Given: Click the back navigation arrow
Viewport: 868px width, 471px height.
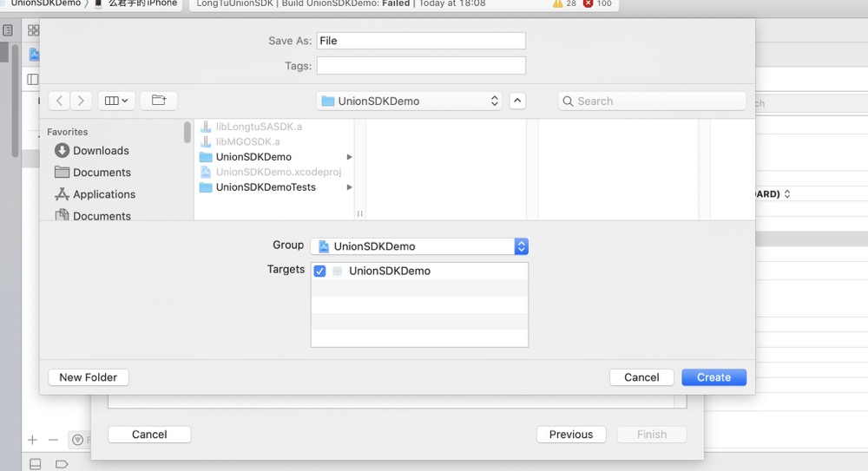Looking at the screenshot, I should pos(59,101).
